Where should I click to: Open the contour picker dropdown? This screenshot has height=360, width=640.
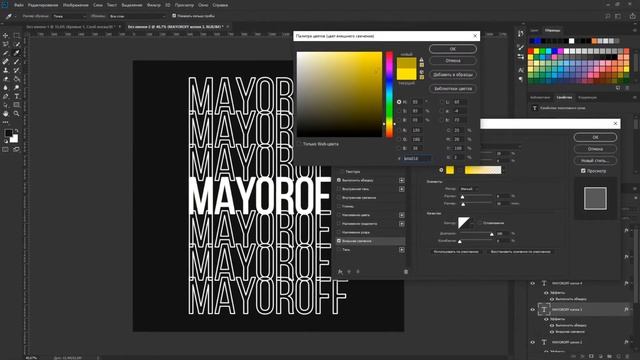[473, 223]
